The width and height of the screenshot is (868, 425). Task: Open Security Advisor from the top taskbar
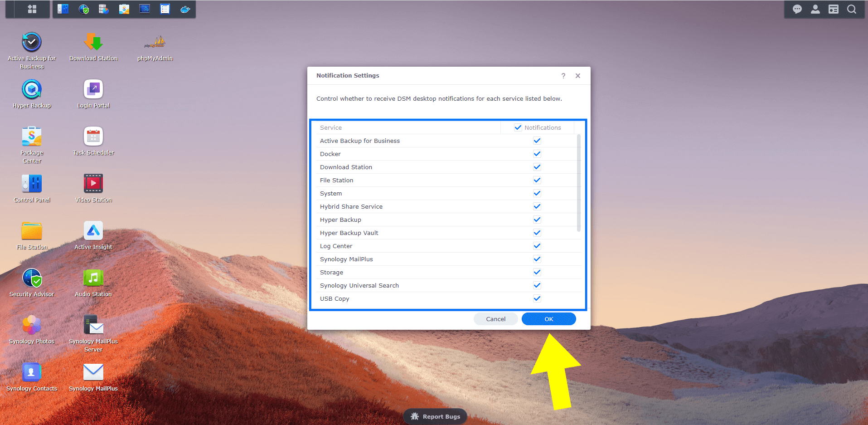coord(83,9)
